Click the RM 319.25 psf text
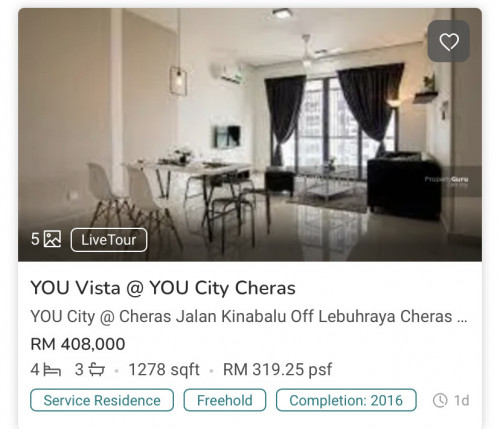The height and width of the screenshot is (429, 500). pyautogui.click(x=277, y=369)
